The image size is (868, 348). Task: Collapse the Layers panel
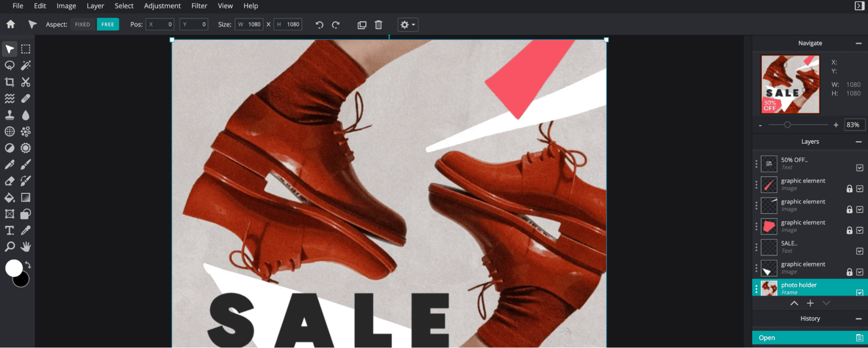tap(858, 142)
